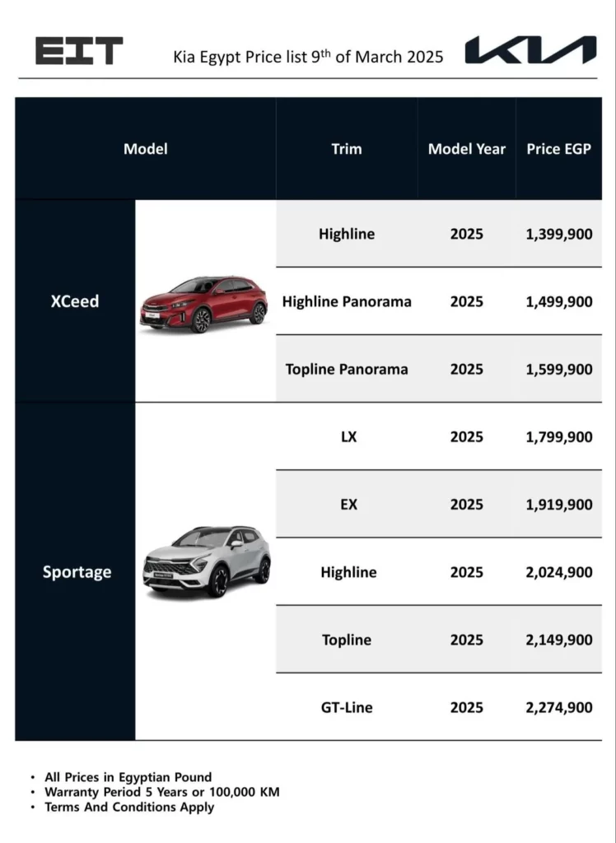This screenshot has height=843, width=616.
Task: Click the EIT logo
Action: [79, 51]
